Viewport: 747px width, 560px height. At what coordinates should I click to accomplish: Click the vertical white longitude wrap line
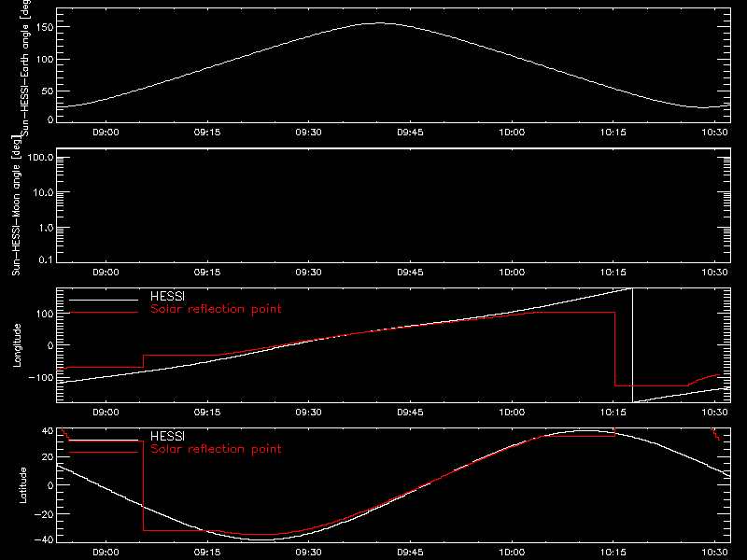(633, 345)
